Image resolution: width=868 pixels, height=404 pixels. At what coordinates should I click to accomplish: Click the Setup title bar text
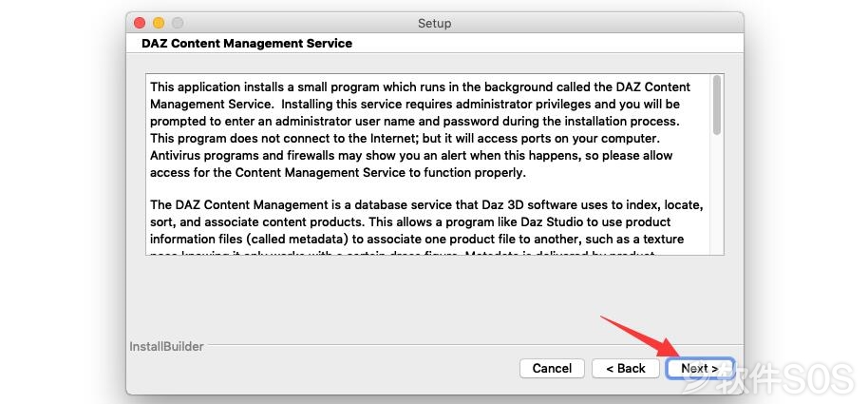pos(435,23)
